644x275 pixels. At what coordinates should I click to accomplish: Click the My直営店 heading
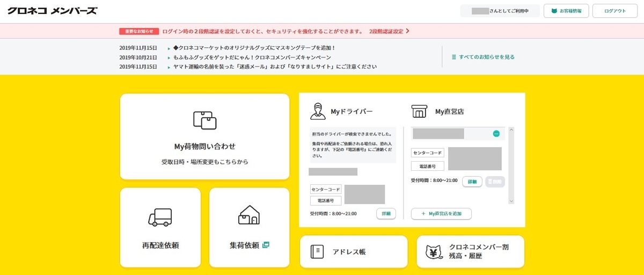pos(449,112)
